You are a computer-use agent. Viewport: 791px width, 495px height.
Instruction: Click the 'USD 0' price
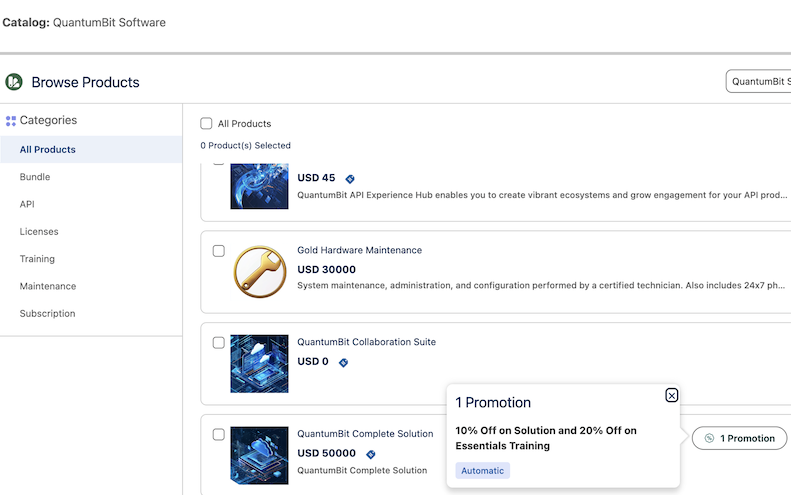coord(312,361)
